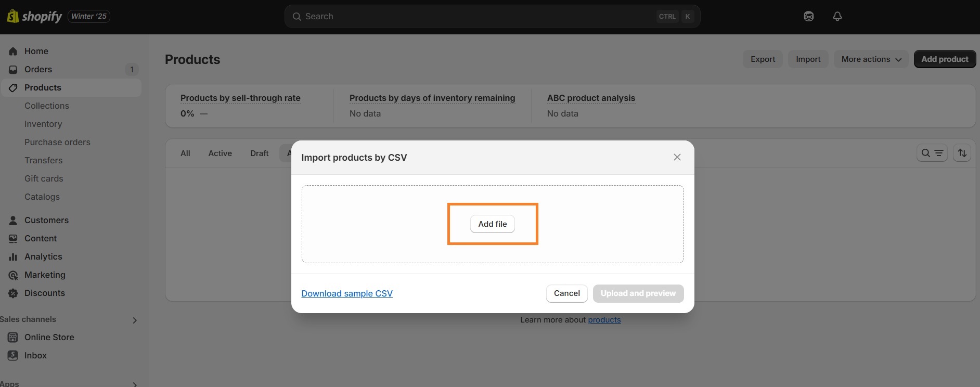Screen dimensions: 980x387
Task: Open search and filter products
Action: 932,153
